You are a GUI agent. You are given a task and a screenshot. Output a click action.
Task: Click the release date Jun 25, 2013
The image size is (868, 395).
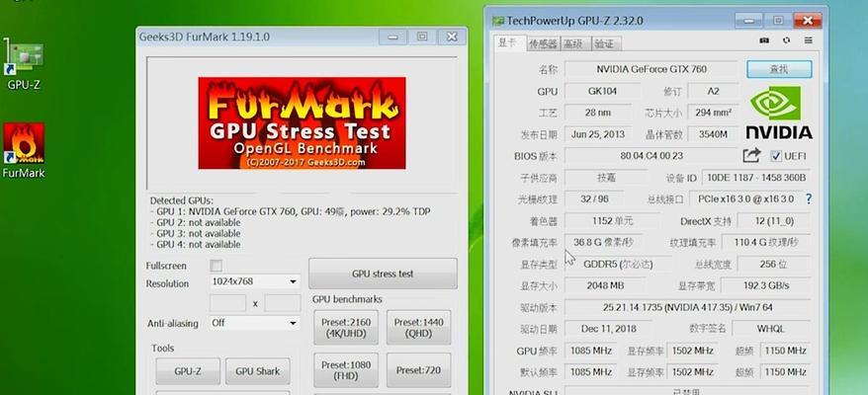click(598, 134)
